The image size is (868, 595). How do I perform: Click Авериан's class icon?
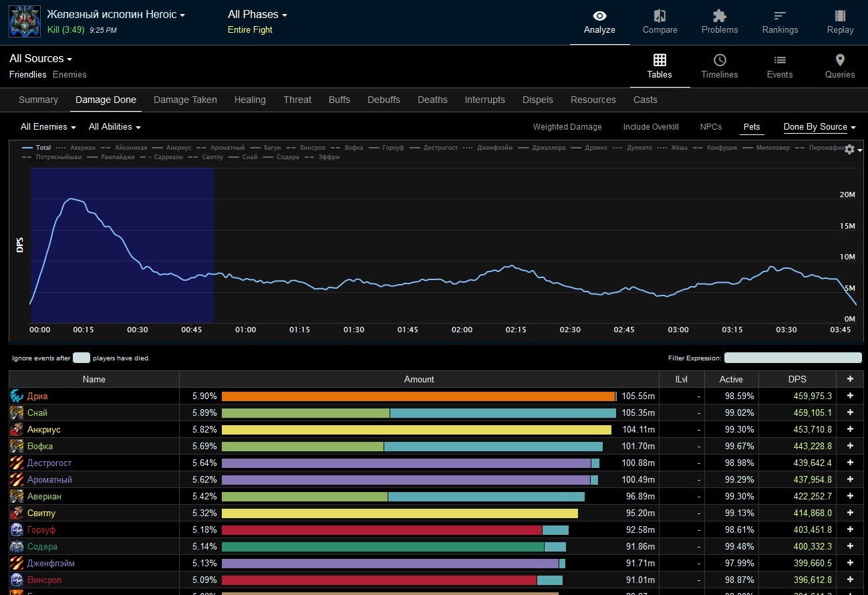coord(17,496)
